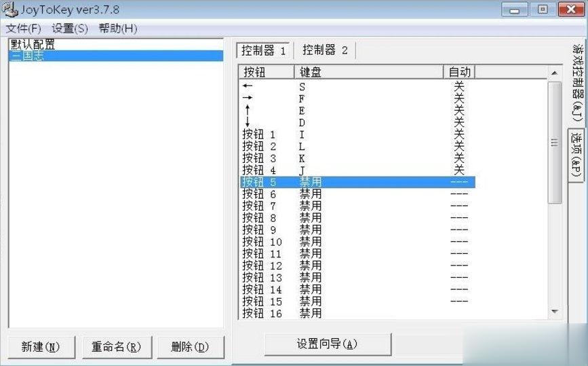This screenshot has width=588, height=366.
Task: Select the 按钮 1 row
Action: click(x=357, y=134)
